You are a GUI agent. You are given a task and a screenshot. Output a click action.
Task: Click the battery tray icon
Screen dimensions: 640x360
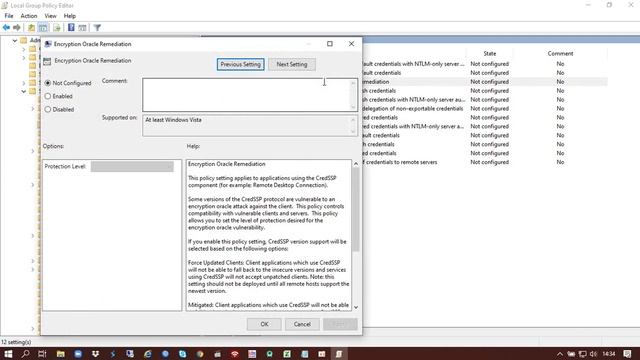pyautogui.click(x=571, y=354)
